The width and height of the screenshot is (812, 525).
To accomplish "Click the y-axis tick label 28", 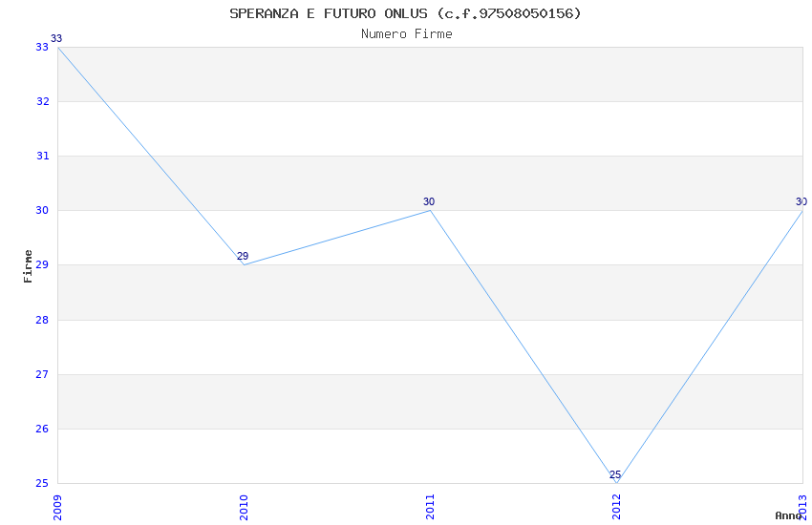I will pyautogui.click(x=42, y=320).
